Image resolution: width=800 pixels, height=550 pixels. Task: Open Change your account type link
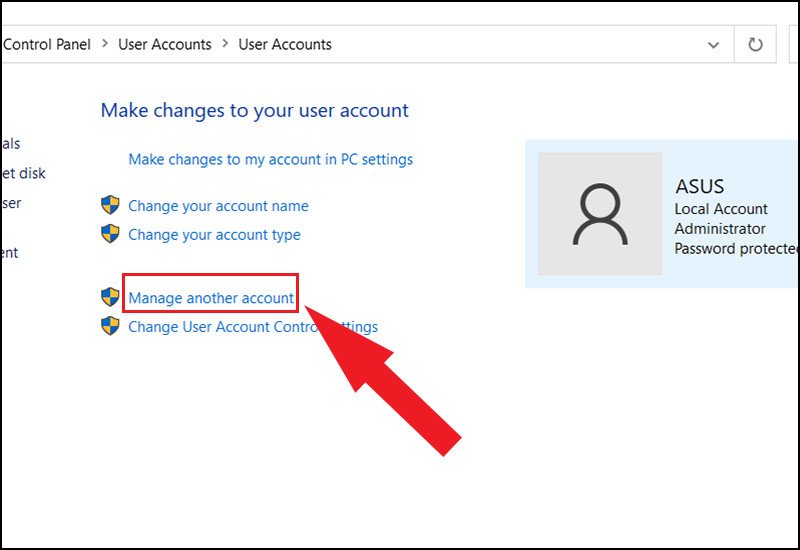[x=214, y=235]
